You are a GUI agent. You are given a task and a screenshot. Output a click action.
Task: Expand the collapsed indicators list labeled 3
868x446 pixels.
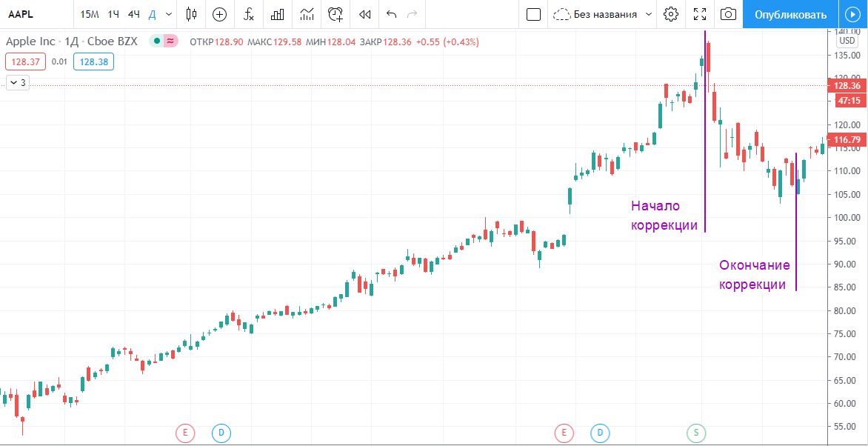[18, 83]
